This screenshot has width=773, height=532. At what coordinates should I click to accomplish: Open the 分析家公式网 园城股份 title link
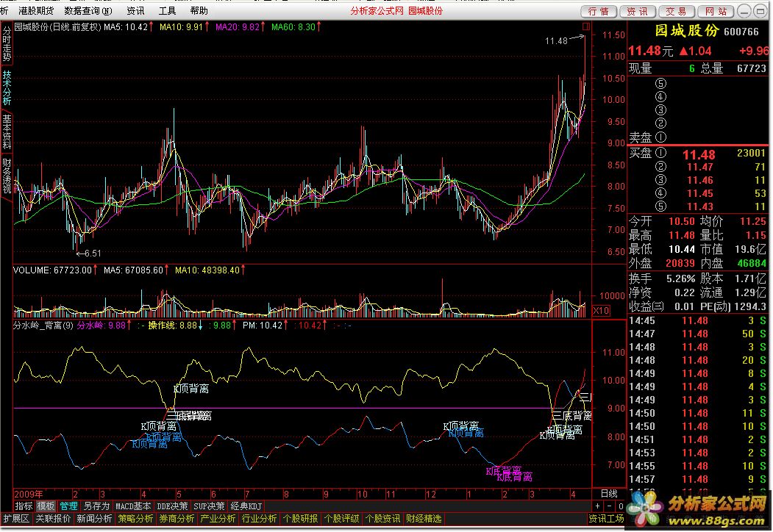[x=396, y=10]
